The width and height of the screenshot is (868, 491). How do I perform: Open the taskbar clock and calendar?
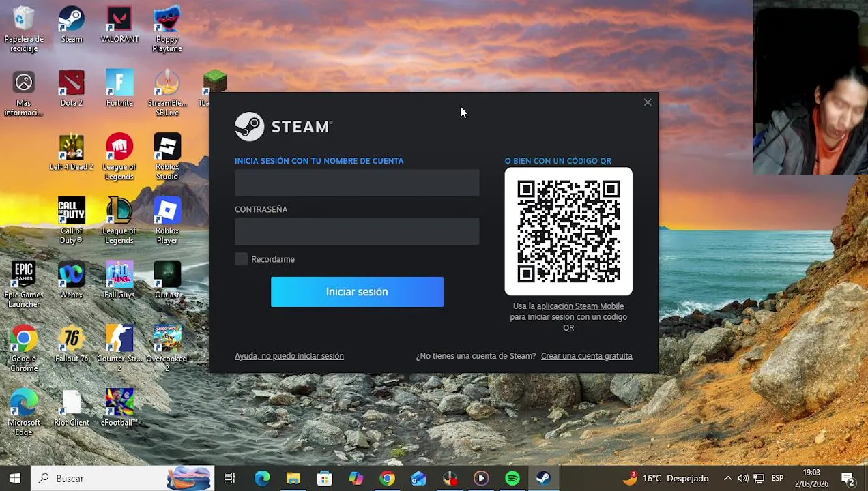pos(812,478)
